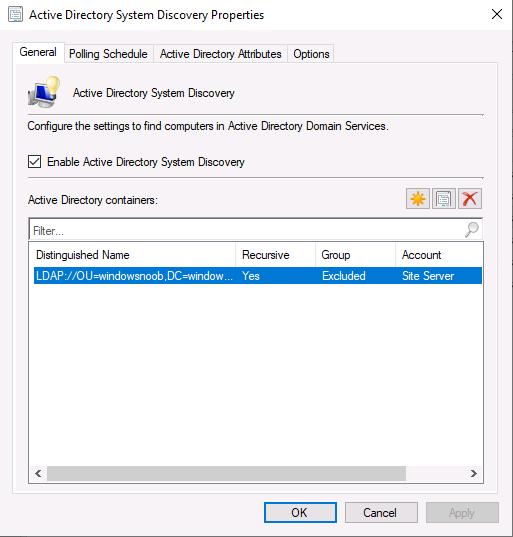This screenshot has height=537, width=513.
Task: Open the Active Directory Attributes tab
Action: point(221,54)
